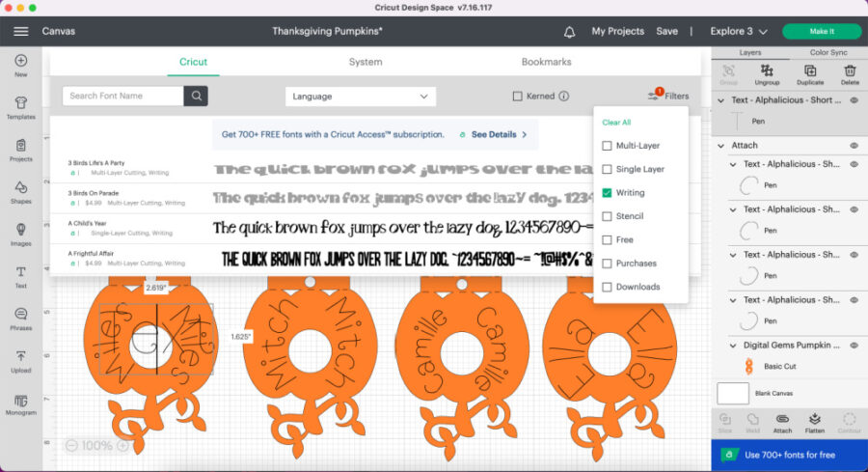Click the notifications bell icon
Screen dimensions: 868x472
tap(569, 31)
